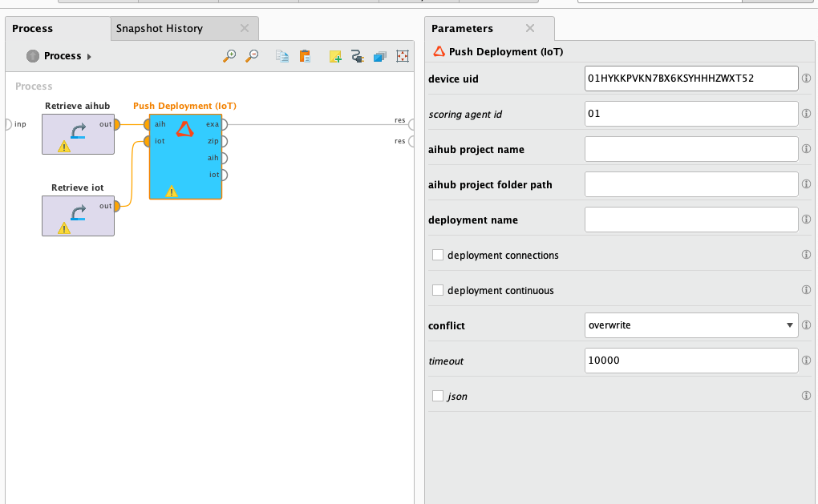Open the conflict dropdown showing overwrite

click(x=691, y=325)
